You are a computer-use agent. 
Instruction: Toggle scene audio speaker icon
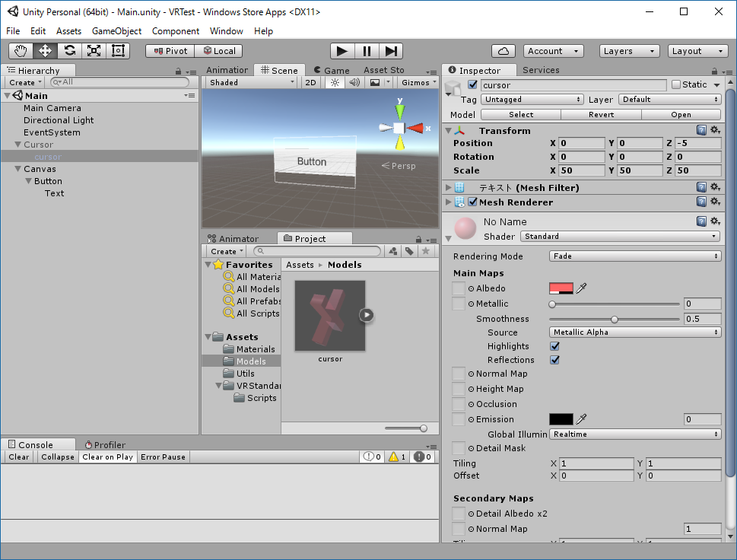click(x=354, y=82)
